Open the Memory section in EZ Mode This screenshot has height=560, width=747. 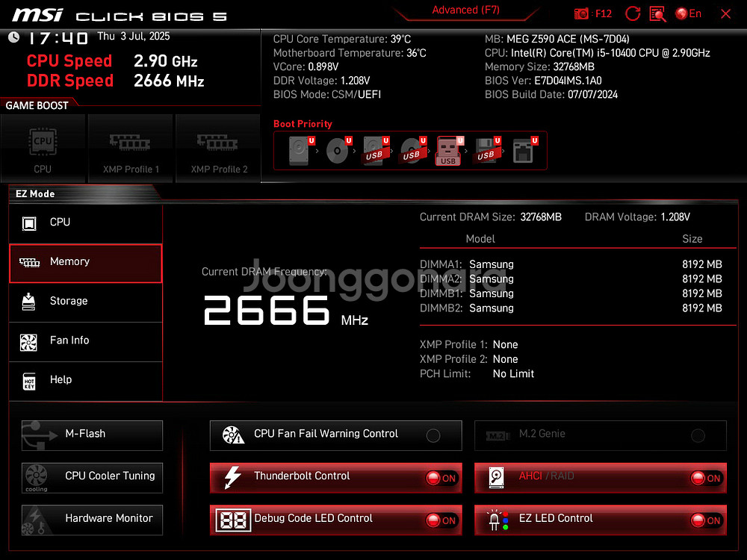(86, 264)
